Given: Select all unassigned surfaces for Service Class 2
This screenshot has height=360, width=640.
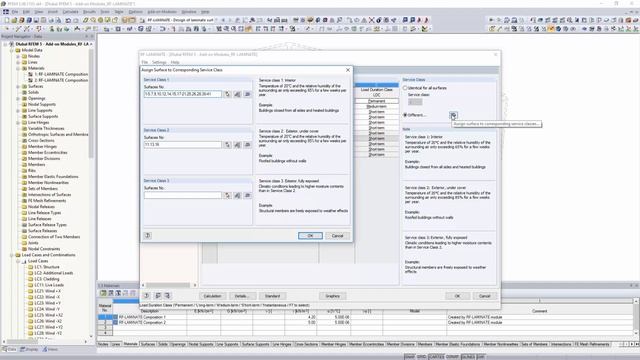Looking at the screenshot, I should 238,145.
